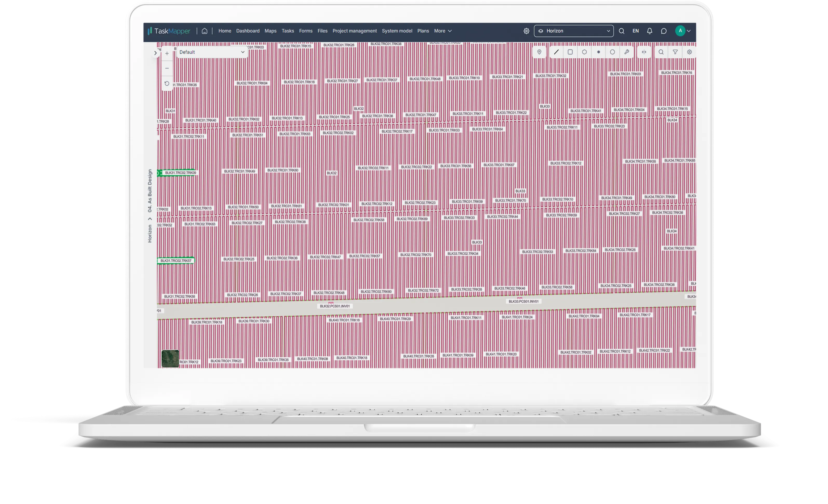Open the Maps menu item
The width and height of the screenshot is (828, 504).
(270, 31)
